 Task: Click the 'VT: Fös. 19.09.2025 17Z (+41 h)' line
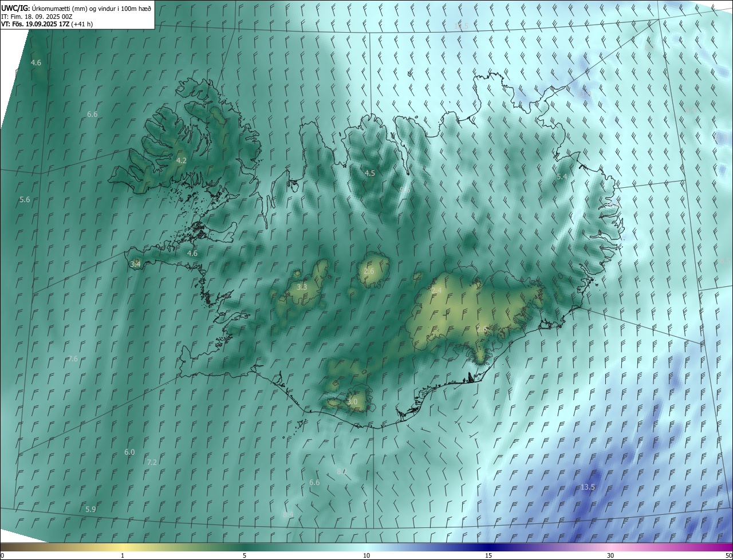point(47,24)
